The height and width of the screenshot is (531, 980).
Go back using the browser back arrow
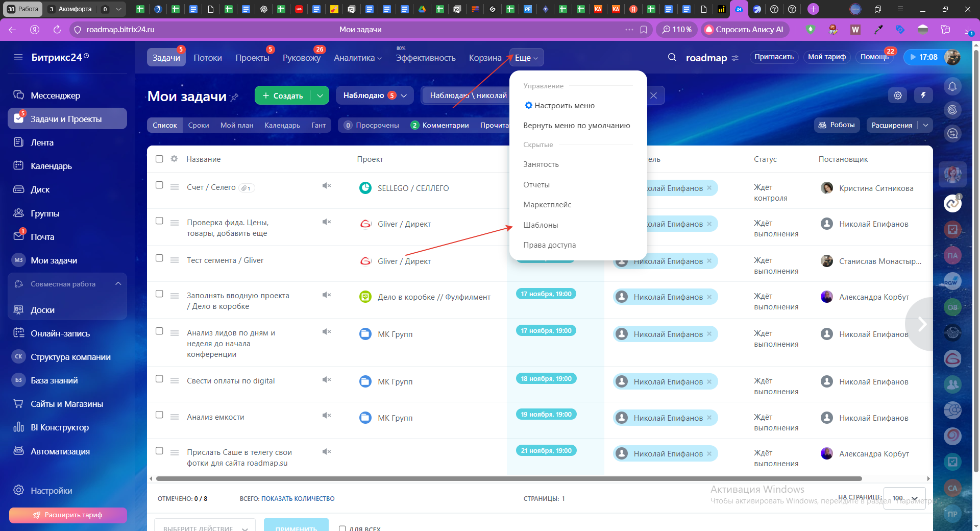click(12, 30)
